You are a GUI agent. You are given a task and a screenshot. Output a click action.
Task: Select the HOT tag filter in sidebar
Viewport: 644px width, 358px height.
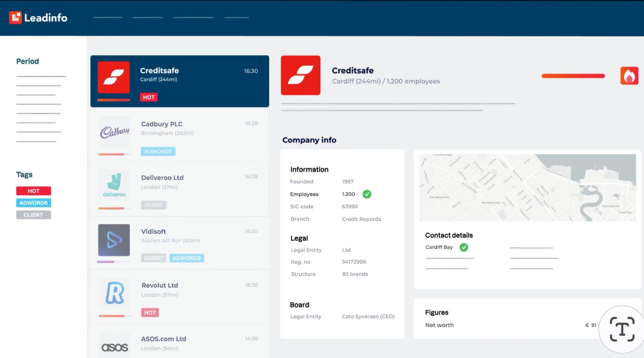pos(34,191)
